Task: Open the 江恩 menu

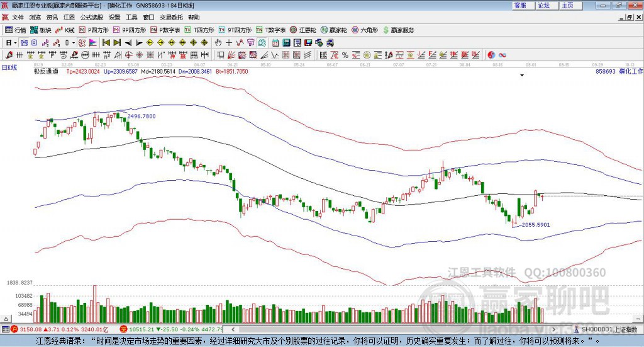Action: tap(69, 17)
